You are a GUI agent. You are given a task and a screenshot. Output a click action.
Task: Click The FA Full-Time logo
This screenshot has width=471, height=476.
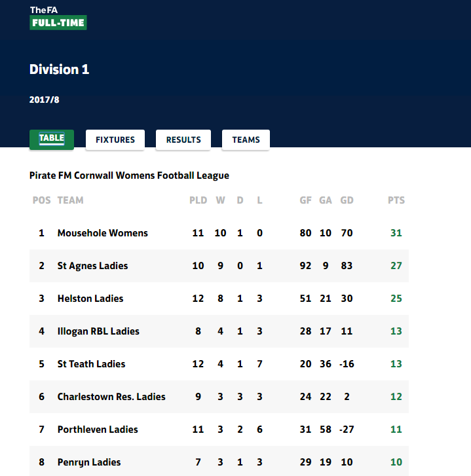(x=58, y=18)
